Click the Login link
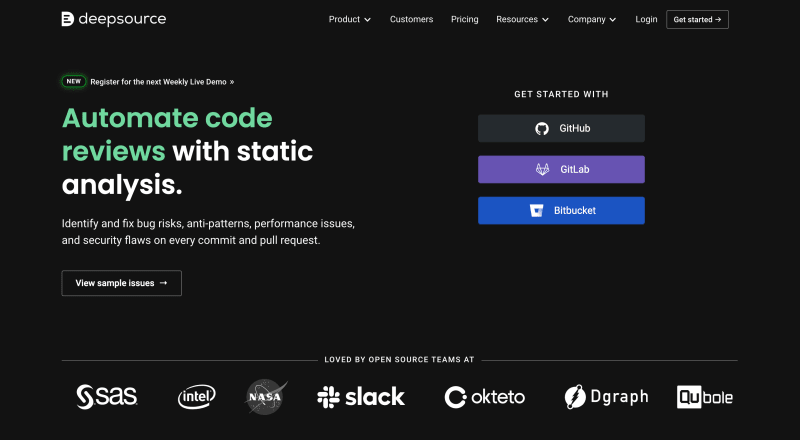Image resolution: width=800 pixels, height=440 pixels. click(x=646, y=19)
